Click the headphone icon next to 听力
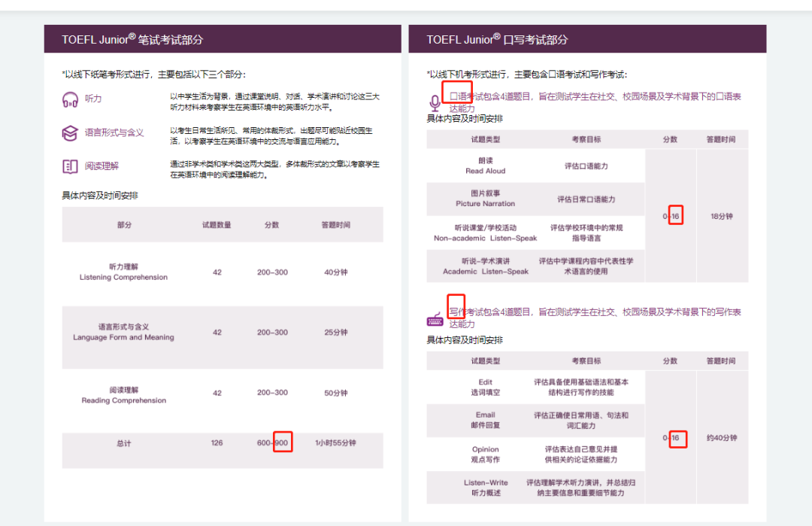The height and width of the screenshot is (526, 812). [x=70, y=99]
